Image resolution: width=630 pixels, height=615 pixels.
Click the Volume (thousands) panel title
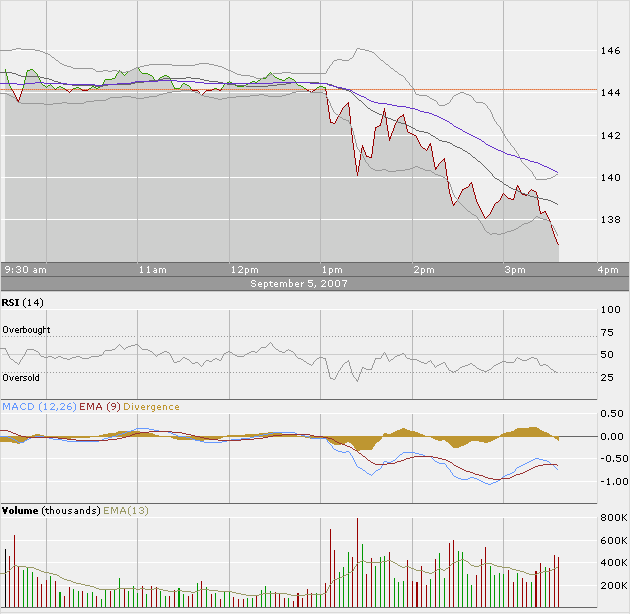click(50, 510)
